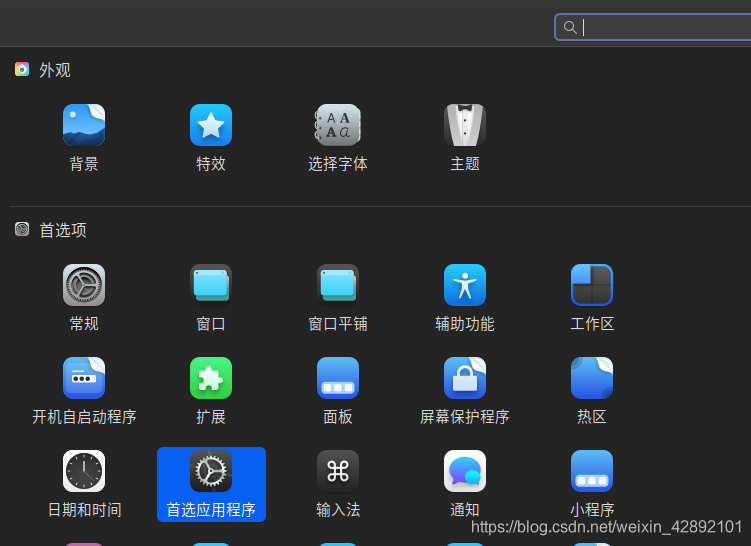Open the 工作区 workspaces settings
This screenshot has height=546, width=751.
pyautogui.click(x=592, y=297)
